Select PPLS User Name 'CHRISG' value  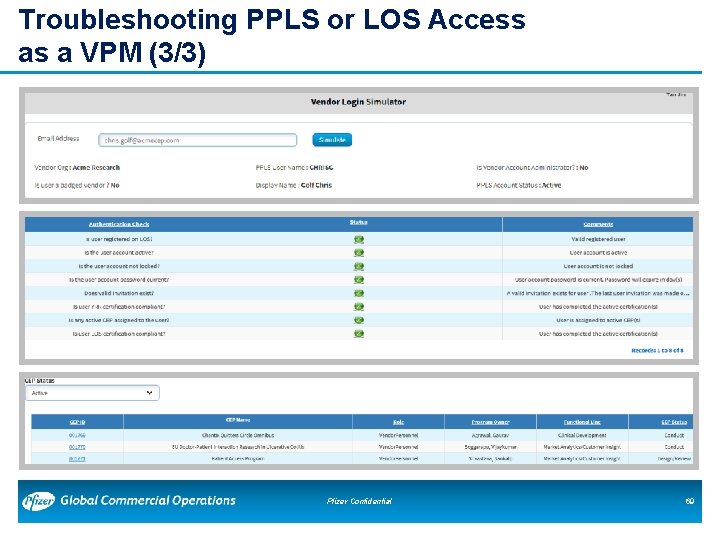[321, 168]
